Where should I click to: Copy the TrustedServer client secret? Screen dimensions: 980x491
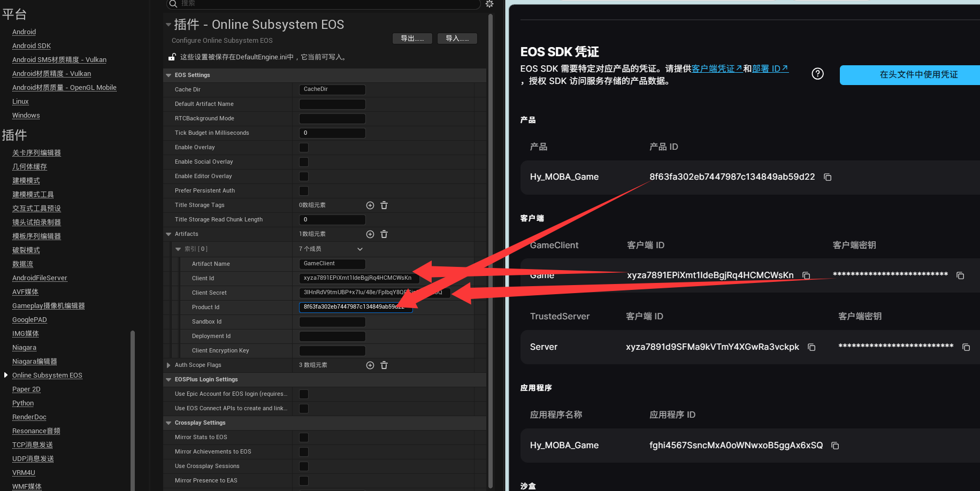[x=966, y=347]
